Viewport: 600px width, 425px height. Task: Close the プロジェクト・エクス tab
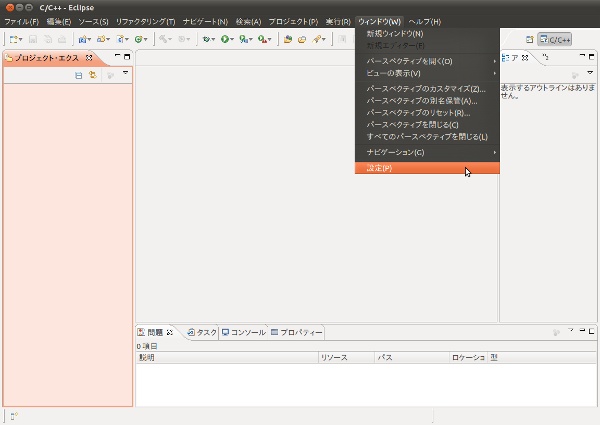click(89, 58)
